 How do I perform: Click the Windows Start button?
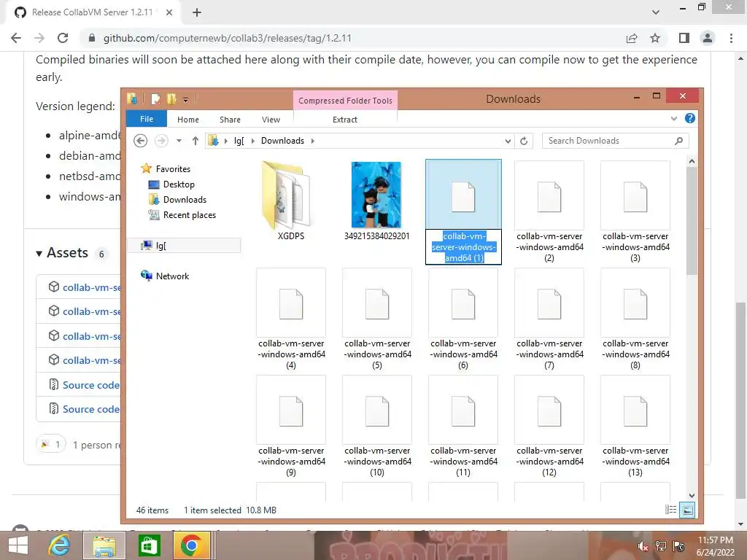tap(18, 545)
